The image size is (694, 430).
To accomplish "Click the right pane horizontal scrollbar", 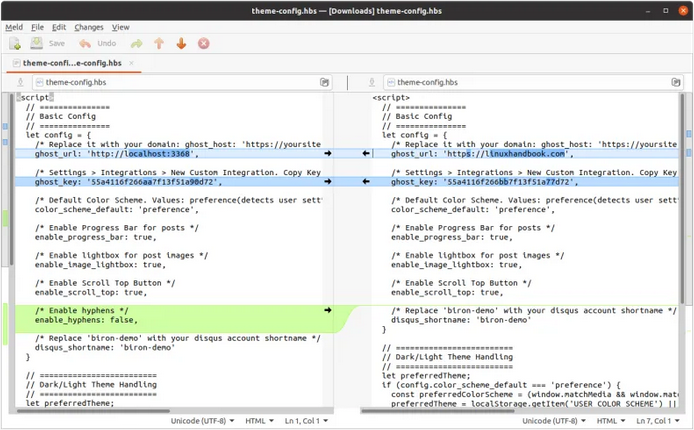I will [x=438, y=411].
